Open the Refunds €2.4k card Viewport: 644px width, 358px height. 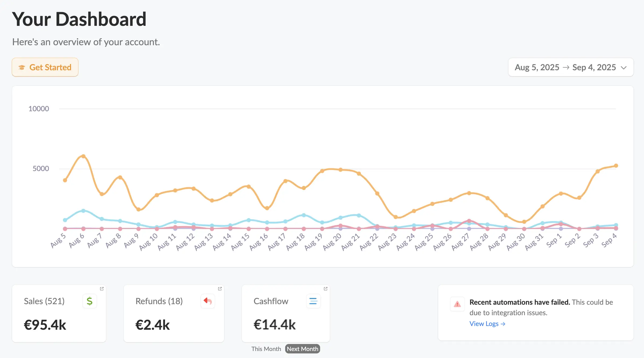pyautogui.click(x=153, y=325)
